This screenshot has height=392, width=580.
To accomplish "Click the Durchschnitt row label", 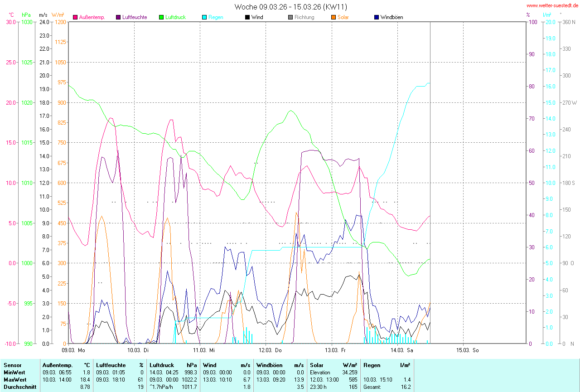I will click(x=19, y=387).
